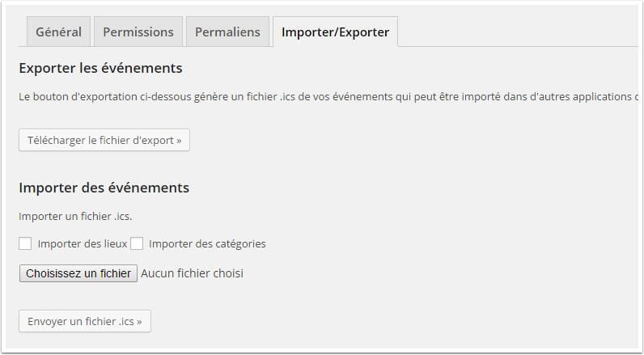Tick the Importer des catégories checkbox
Image resolution: width=644 pixels, height=355 pixels.
pyautogui.click(x=137, y=243)
